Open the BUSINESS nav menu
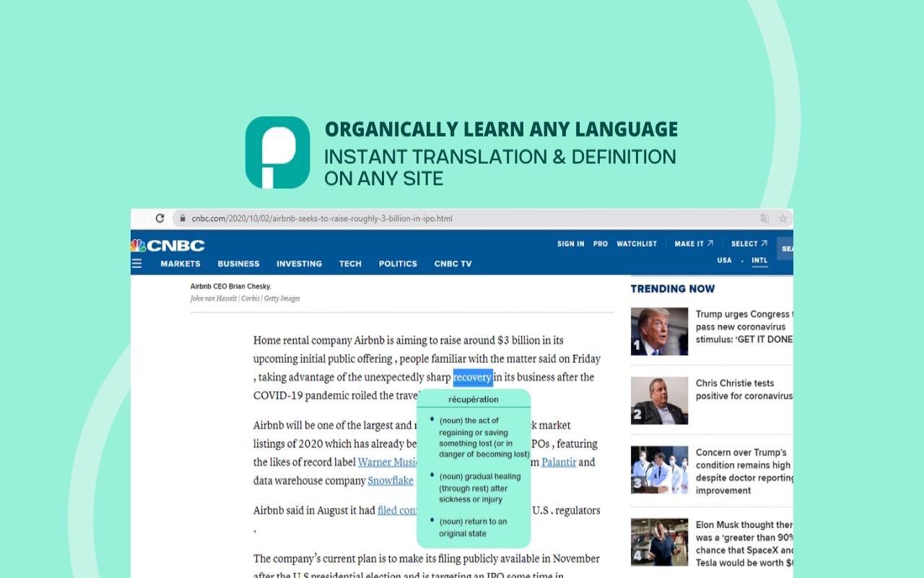 238,264
